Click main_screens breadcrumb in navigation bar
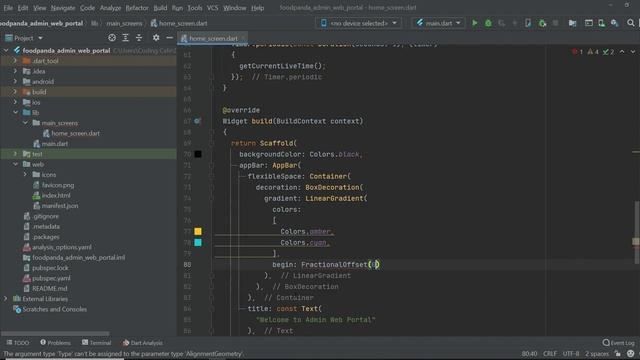 tap(124, 23)
